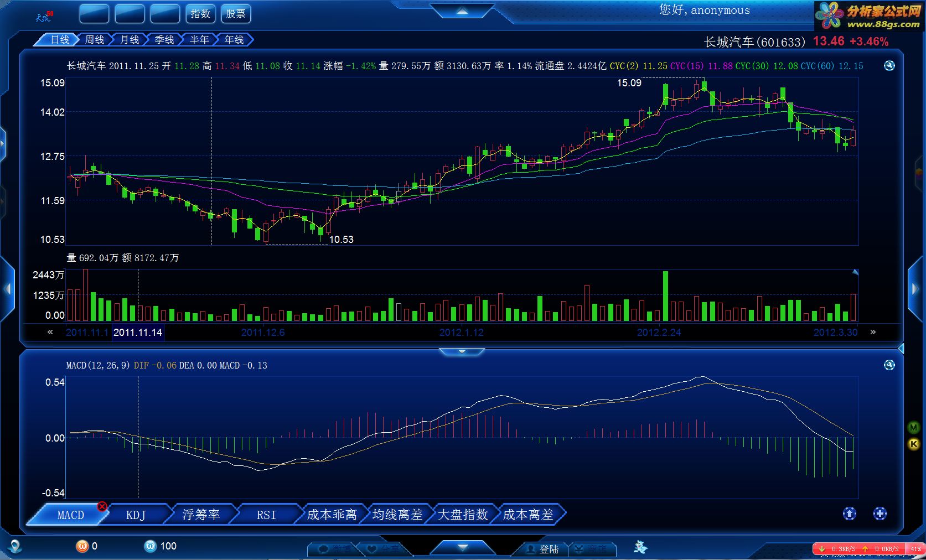Click the round plus icon to add indicator
This screenshot has width=926, height=560.
click(880, 514)
